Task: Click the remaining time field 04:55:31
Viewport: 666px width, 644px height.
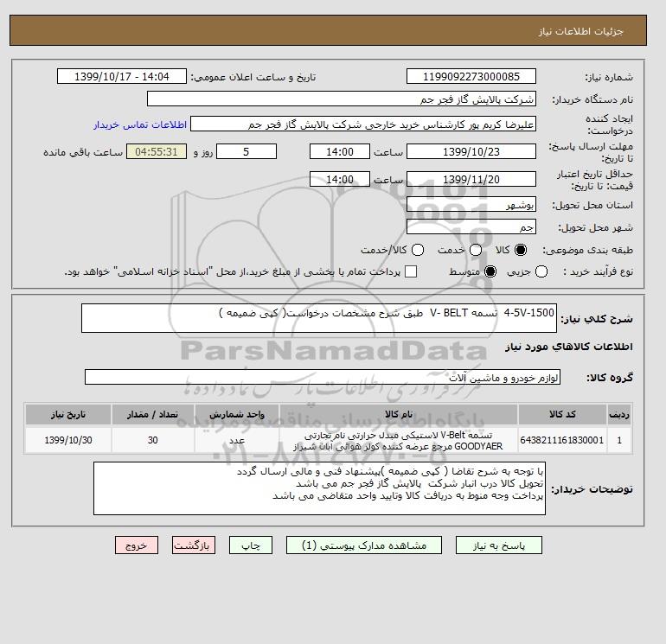Action: tap(157, 151)
